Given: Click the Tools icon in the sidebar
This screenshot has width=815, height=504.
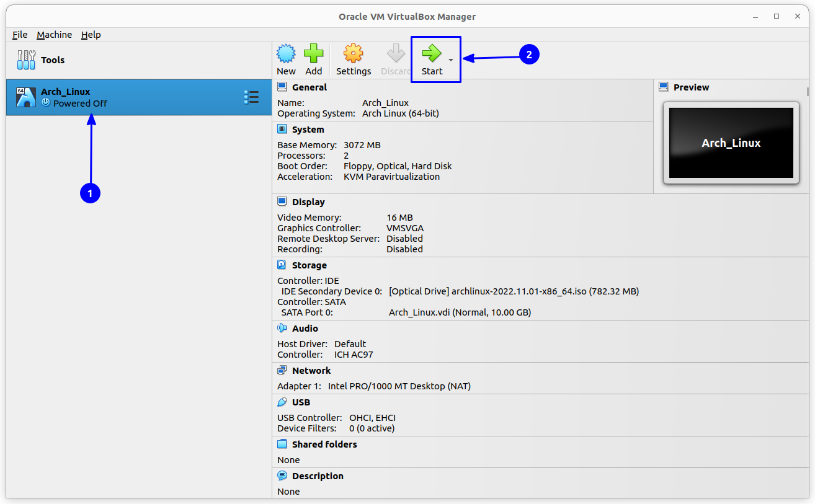Looking at the screenshot, I should tap(27, 60).
